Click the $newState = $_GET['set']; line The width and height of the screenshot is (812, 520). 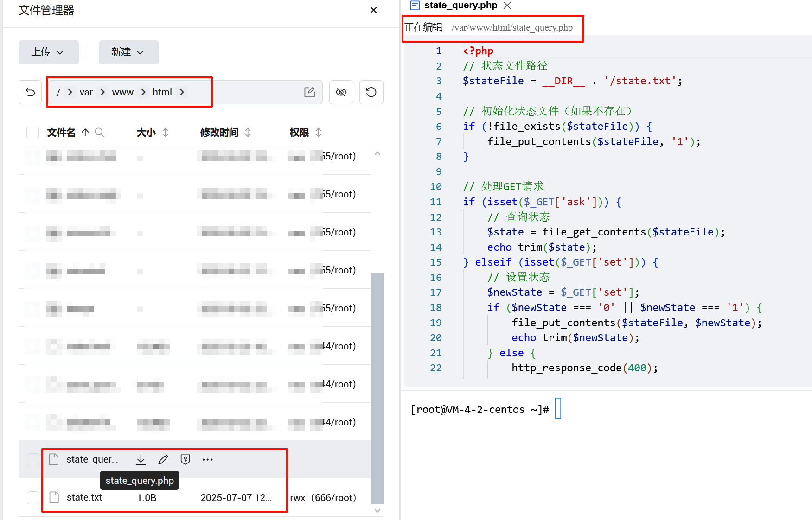[563, 292]
